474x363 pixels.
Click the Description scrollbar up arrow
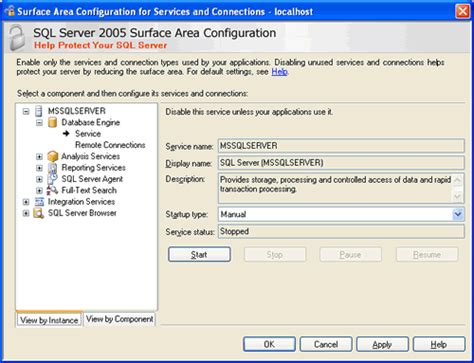(457, 180)
